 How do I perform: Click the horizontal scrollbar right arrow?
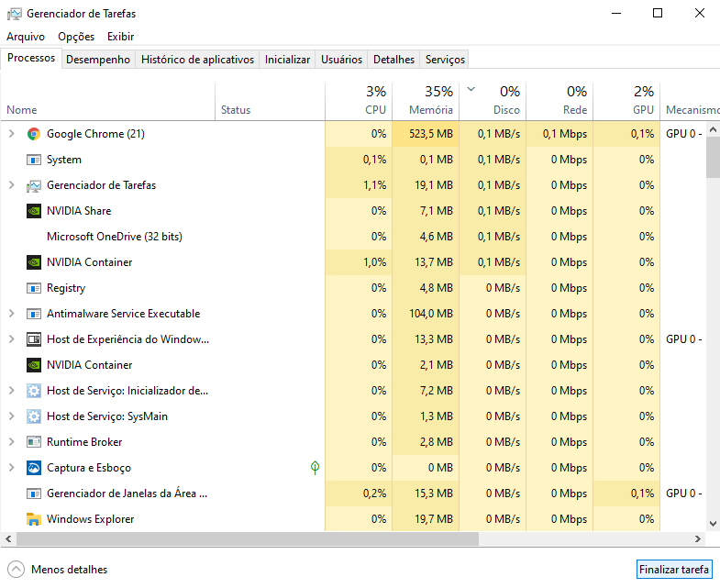(698, 538)
